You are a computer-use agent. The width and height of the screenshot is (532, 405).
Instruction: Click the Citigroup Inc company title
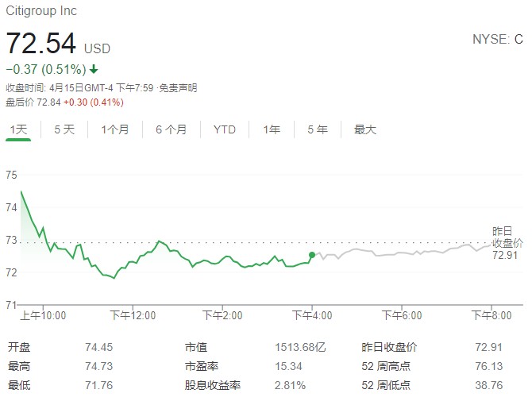coord(41,11)
